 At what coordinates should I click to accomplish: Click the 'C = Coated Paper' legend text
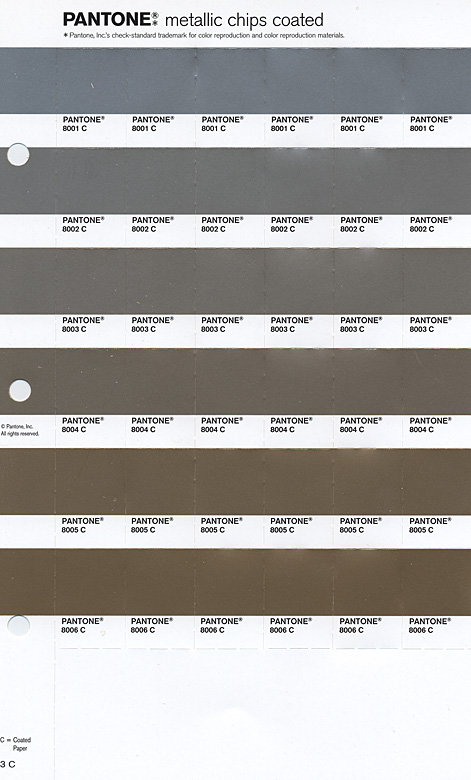coord(16,744)
